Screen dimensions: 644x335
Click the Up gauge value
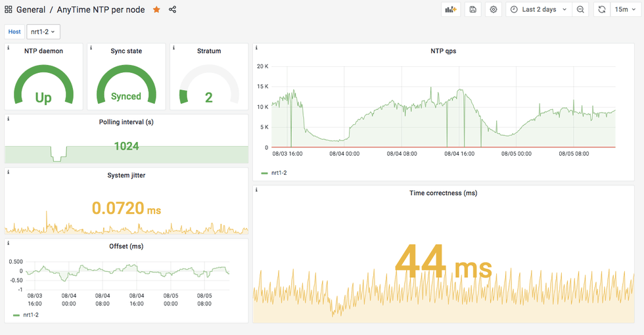tap(43, 97)
